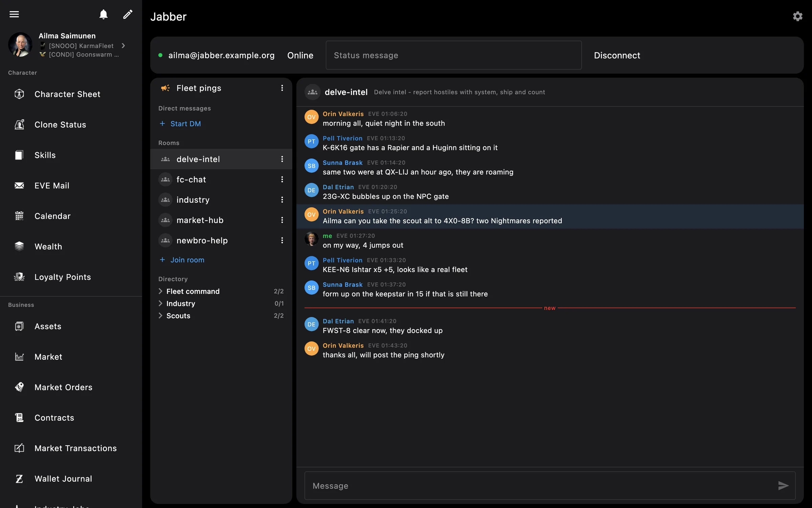Click the Fleet pings megaphone icon
812x508 pixels.
(165, 88)
